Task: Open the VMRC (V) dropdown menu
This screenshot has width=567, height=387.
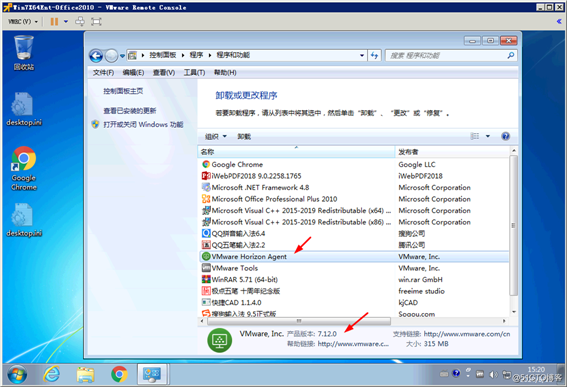Action: pos(22,22)
